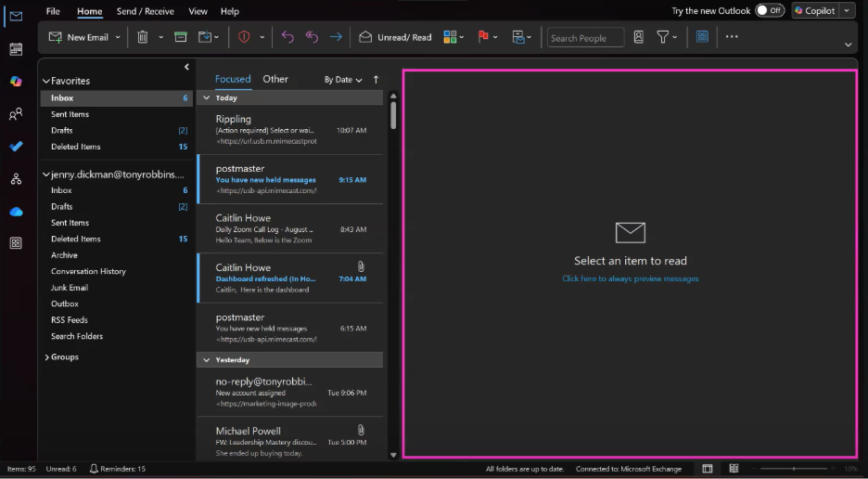Click the Reply arrow icon
The height and width of the screenshot is (479, 868).
tap(287, 37)
